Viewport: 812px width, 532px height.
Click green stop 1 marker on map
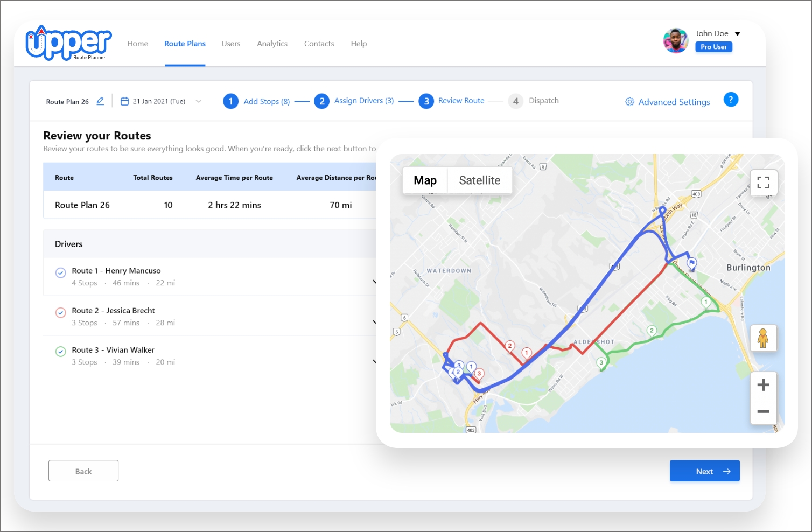coord(706,303)
